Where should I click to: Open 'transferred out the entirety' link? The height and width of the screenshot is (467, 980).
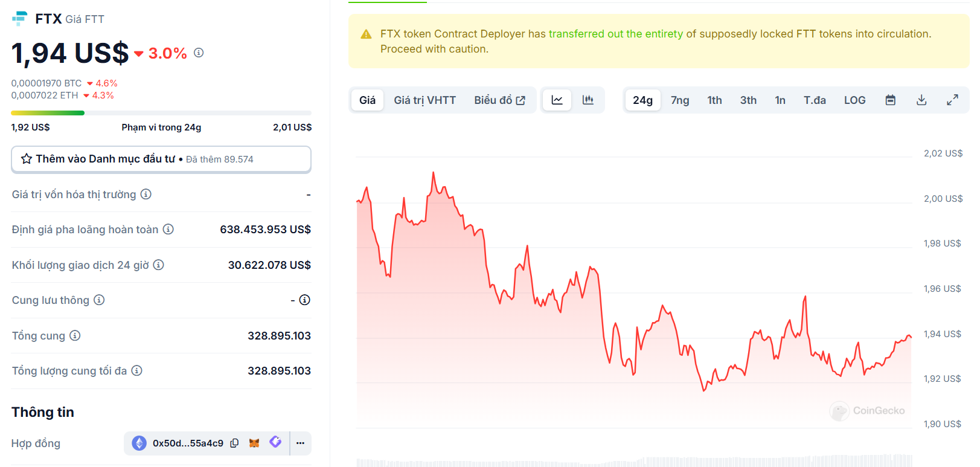(616, 34)
